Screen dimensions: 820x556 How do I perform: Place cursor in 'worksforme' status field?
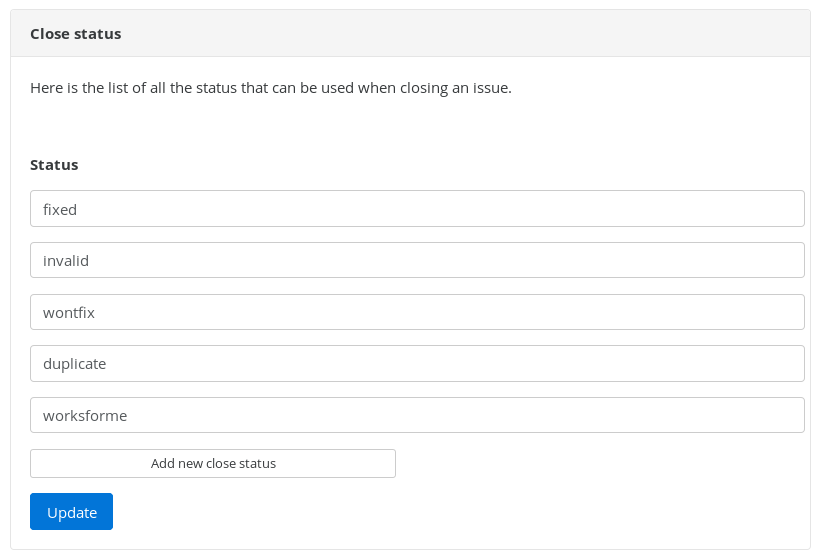coord(417,415)
